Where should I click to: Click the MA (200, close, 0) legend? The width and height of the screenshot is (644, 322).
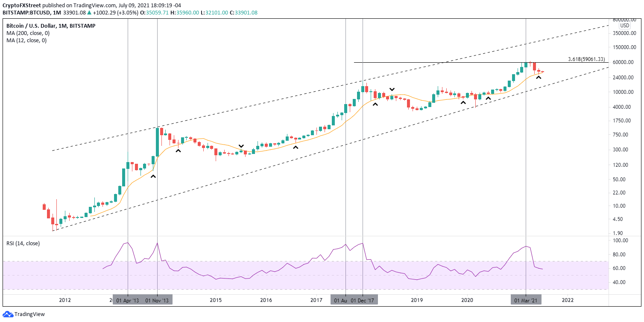tap(26, 33)
